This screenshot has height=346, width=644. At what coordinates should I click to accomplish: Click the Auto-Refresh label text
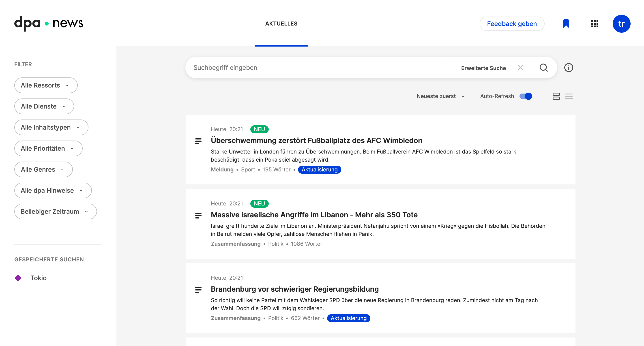pos(497,96)
